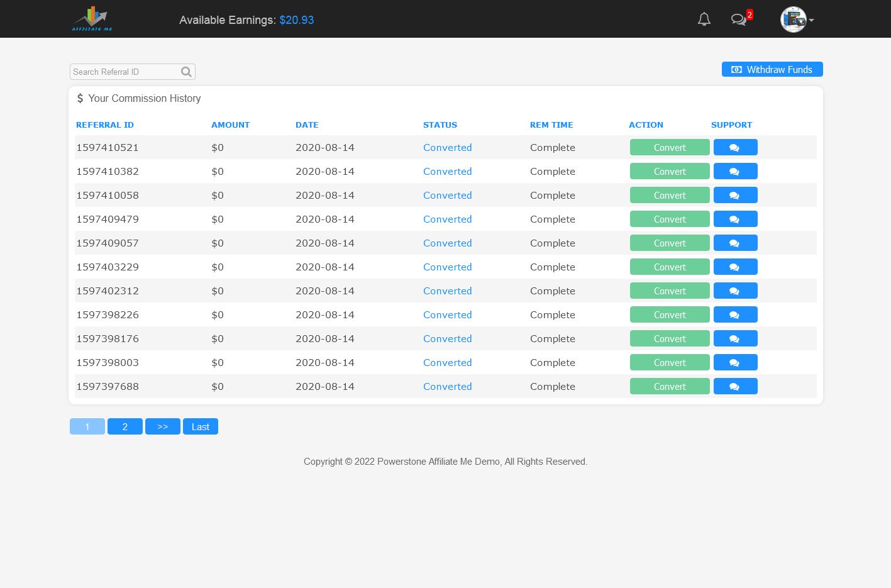Open support chat for referral 1597410521
The height and width of the screenshot is (588, 891).
pos(735,148)
